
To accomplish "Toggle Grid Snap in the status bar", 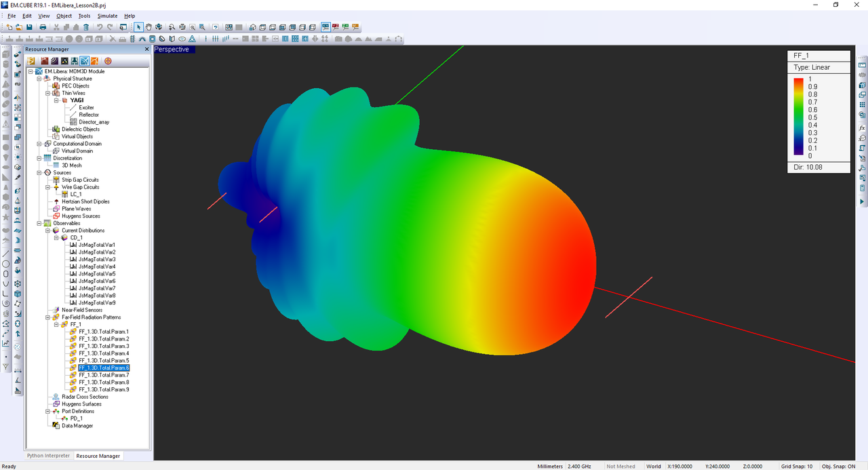I will click(x=797, y=467).
